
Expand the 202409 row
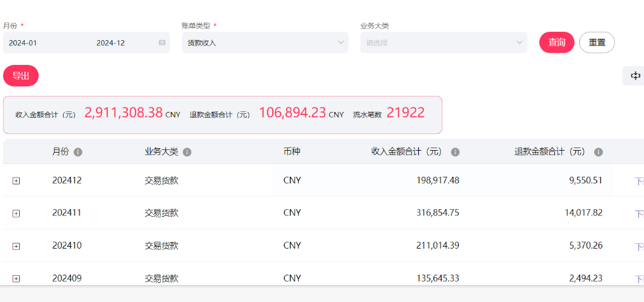pos(17,278)
